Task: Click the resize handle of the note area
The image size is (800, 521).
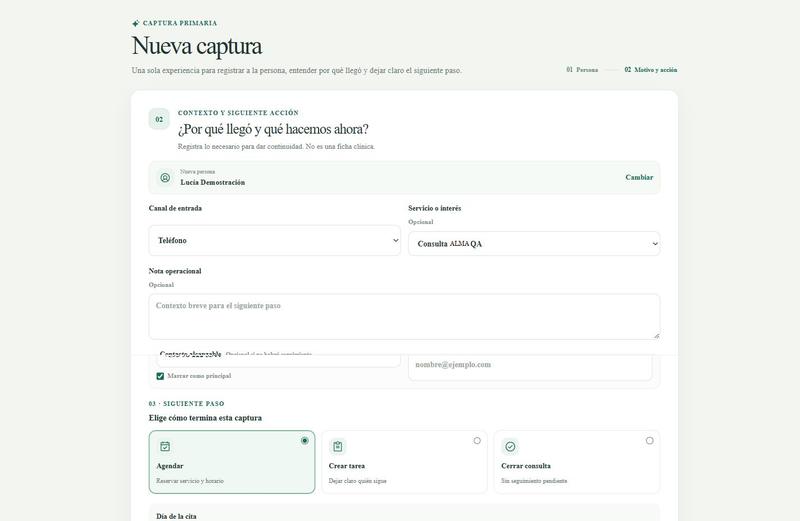Action: (x=656, y=335)
